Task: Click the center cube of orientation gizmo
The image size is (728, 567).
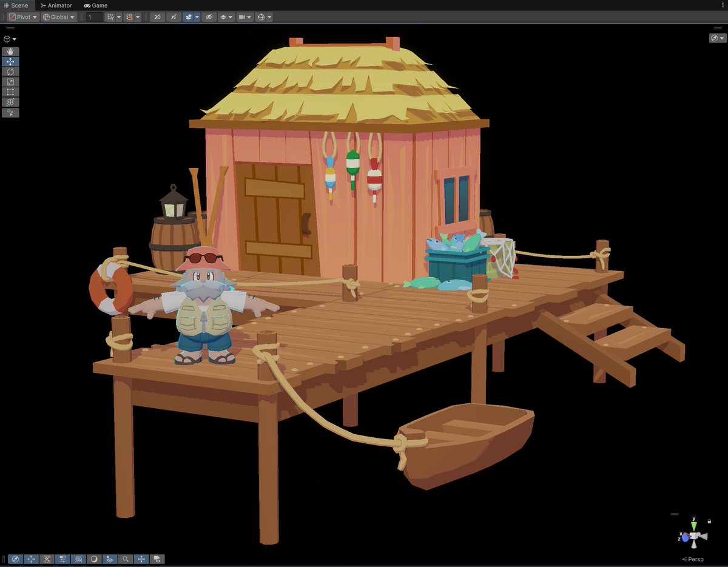Action: point(695,537)
